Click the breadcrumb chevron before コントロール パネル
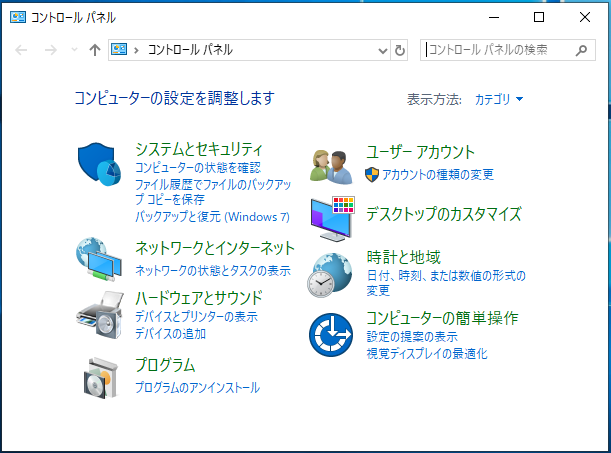Viewport: 611px width, 453px height. click(136, 50)
